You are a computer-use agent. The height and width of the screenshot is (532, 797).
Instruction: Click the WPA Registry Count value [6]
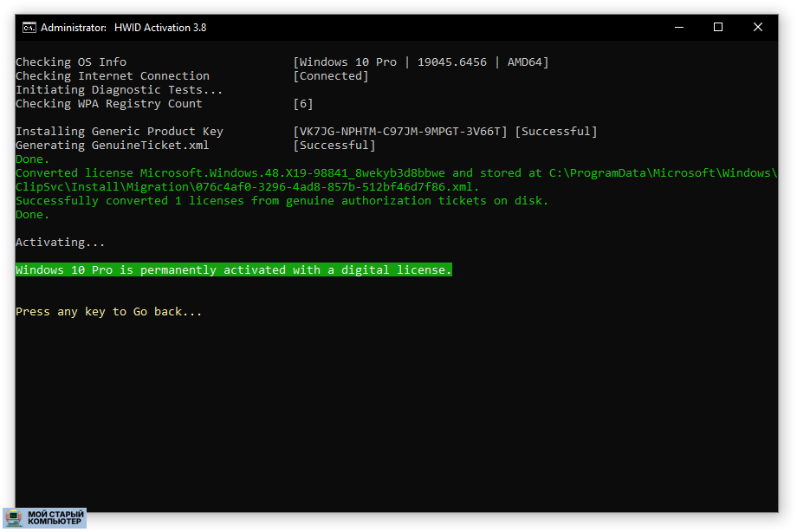[x=303, y=104]
